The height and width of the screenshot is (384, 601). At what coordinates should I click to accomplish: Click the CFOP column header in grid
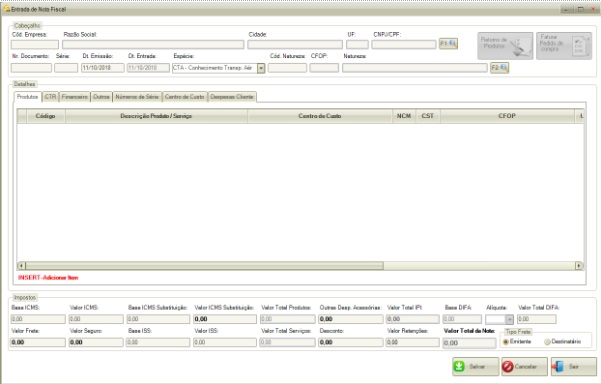pyautogui.click(x=507, y=116)
